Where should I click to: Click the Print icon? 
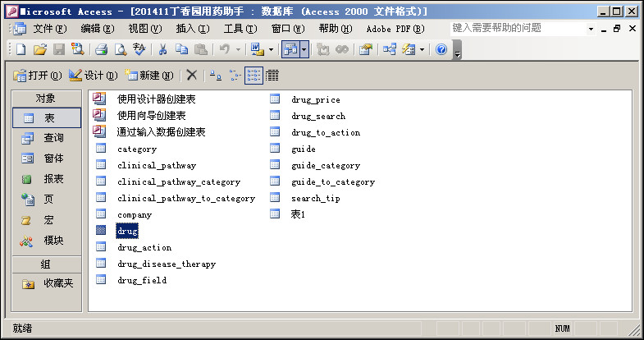click(x=102, y=50)
